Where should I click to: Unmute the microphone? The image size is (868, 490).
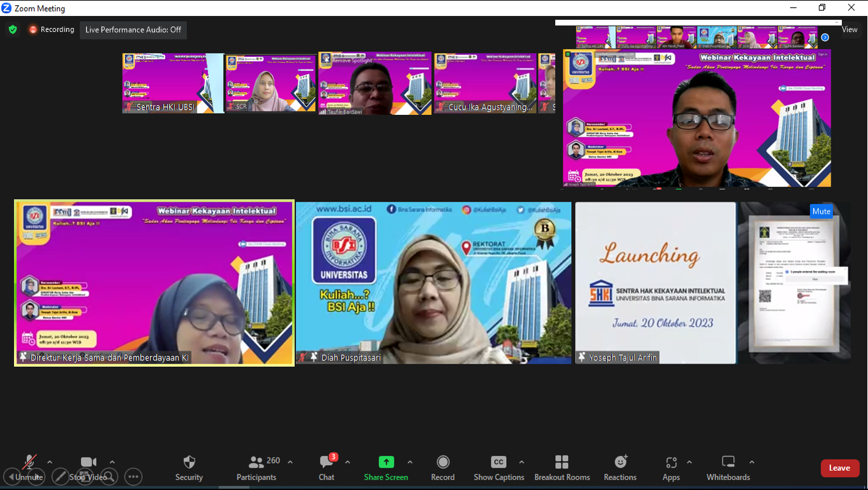click(29, 468)
